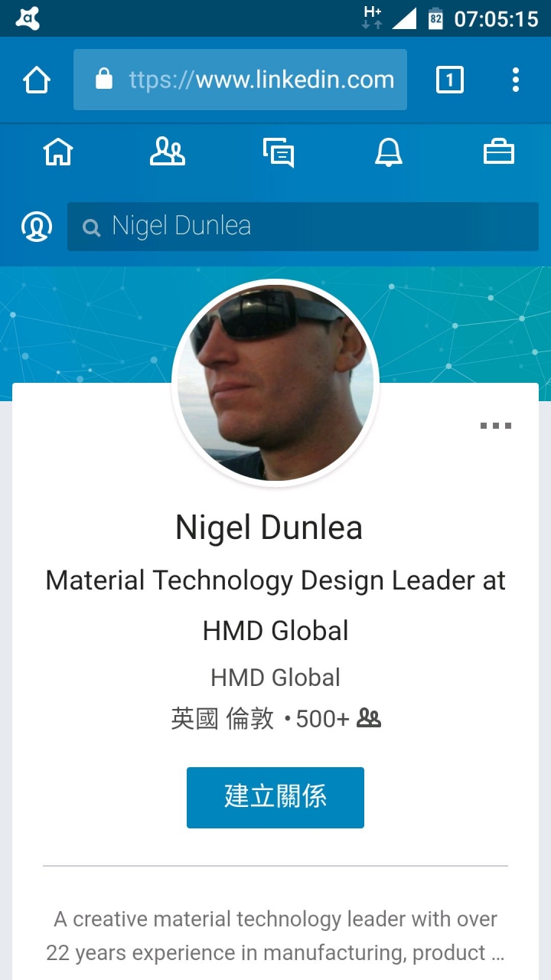Open HMD Global company link
The height and width of the screenshot is (980, 551).
[x=275, y=678]
